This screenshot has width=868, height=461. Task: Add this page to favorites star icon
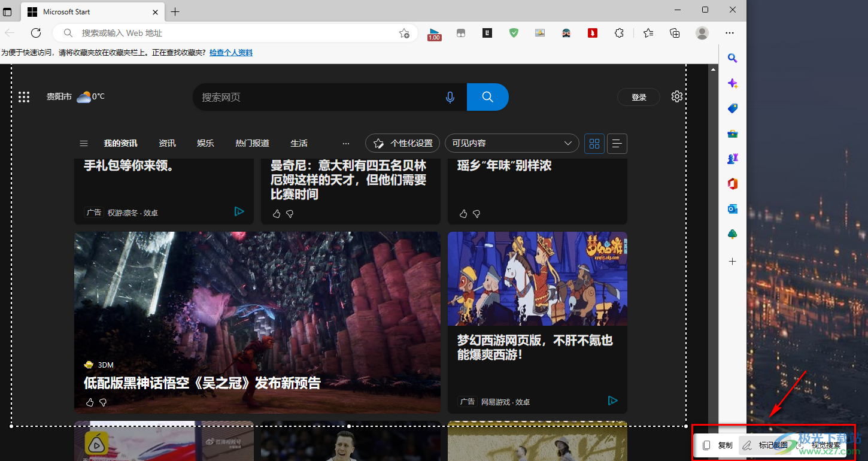(404, 33)
